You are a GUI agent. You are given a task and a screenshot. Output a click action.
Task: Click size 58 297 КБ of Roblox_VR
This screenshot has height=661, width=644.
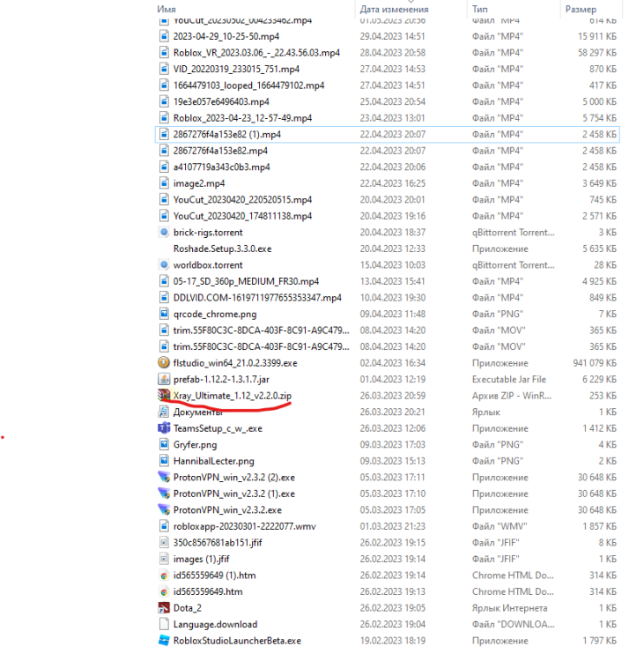coord(596,53)
